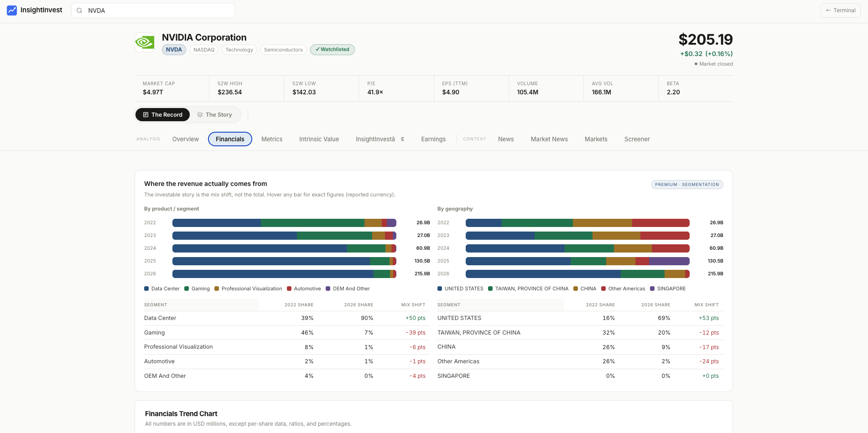Click the UNITED STATES legend swatch
The width and height of the screenshot is (868, 433).
[x=440, y=289]
